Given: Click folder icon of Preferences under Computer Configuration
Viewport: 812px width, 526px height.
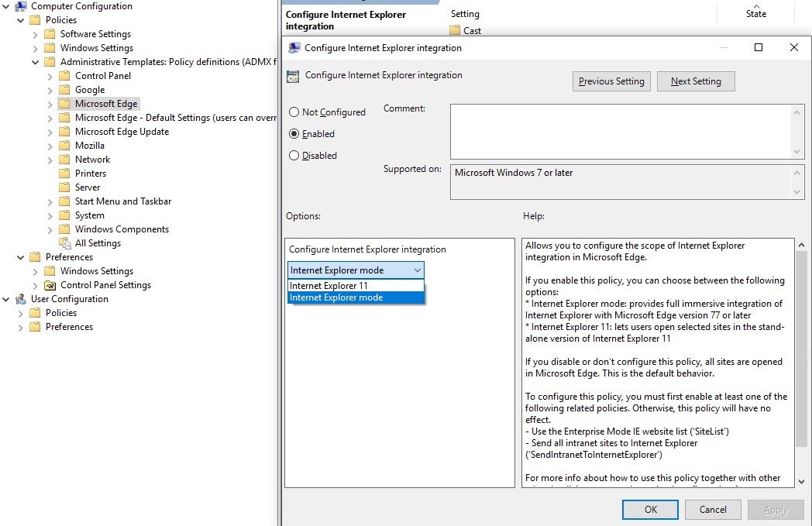Looking at the screenshot, I should click(35, 257).
